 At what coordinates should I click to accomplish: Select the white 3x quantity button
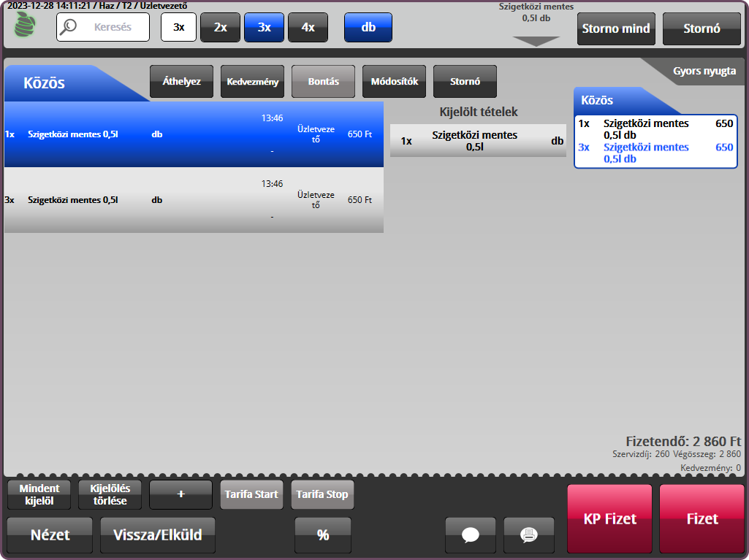[x=179, y=27]
